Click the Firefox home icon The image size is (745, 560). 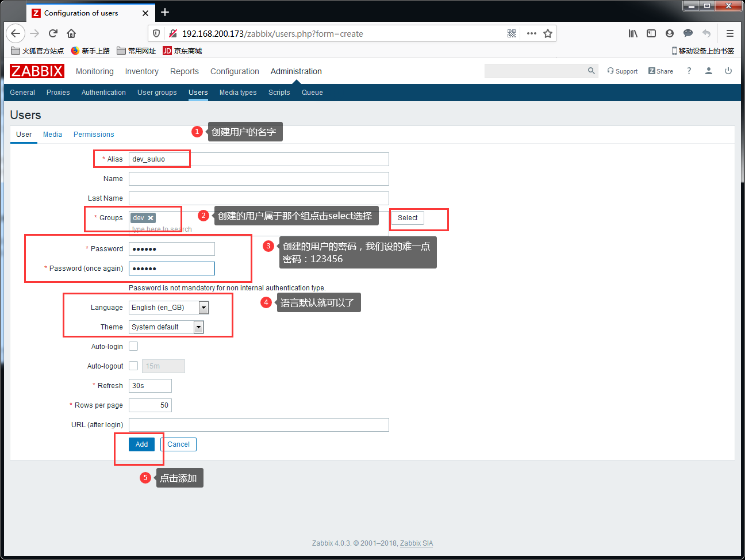click(x=71, y=33)
